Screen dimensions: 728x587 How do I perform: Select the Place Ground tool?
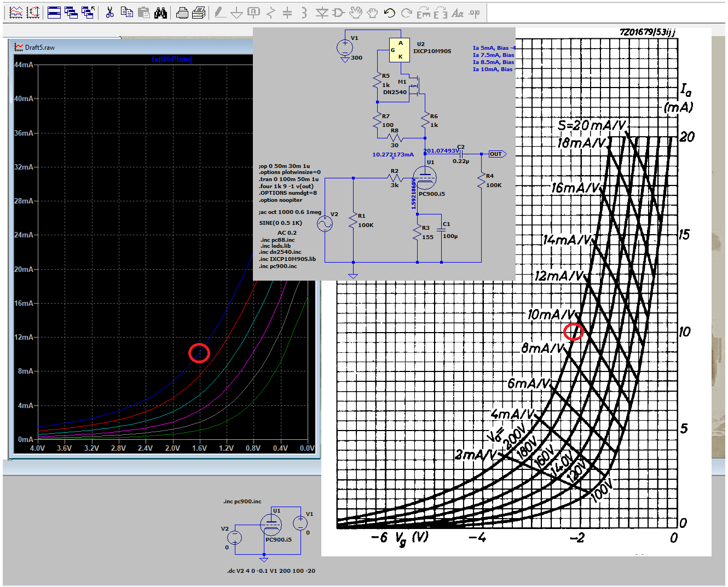click(x=236, y=12)
